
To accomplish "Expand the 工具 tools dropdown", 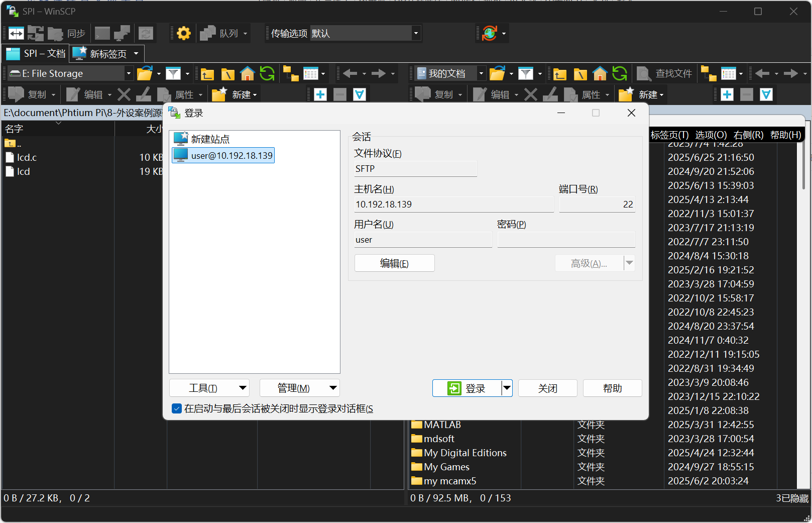I will click(x=243, y=388).
